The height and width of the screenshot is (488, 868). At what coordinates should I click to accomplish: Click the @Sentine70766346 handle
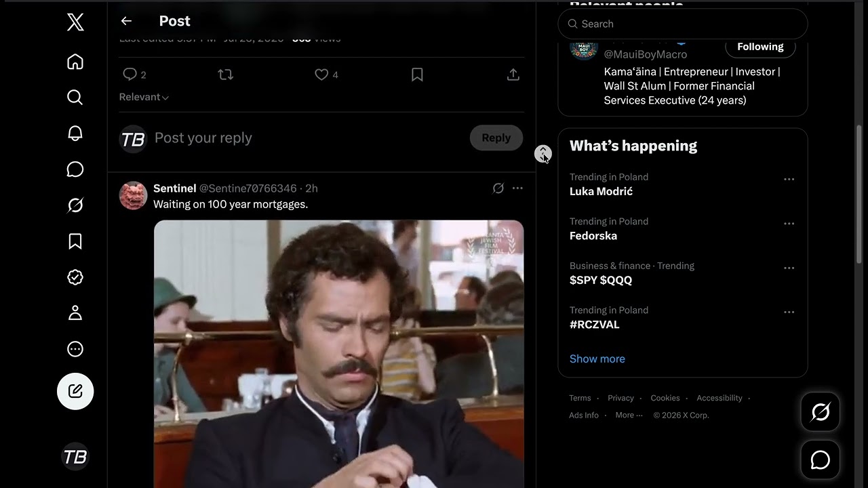[x=248, y=188]
